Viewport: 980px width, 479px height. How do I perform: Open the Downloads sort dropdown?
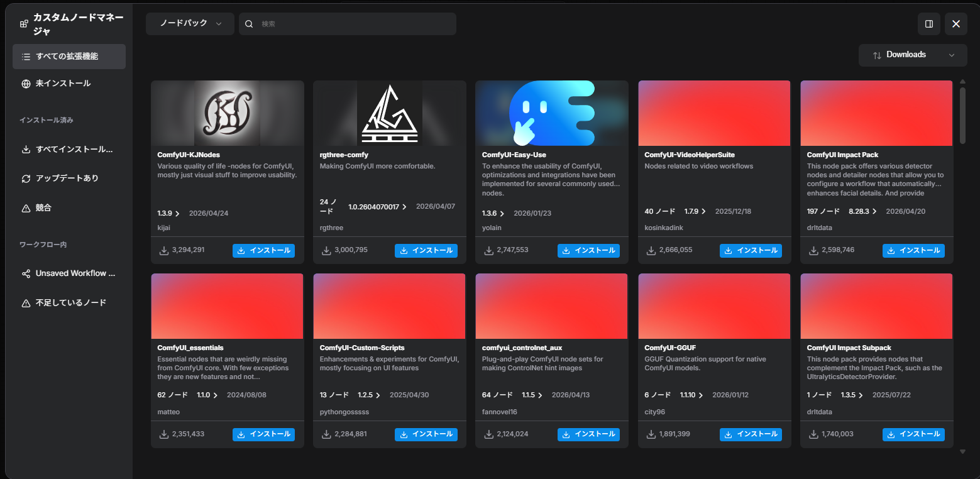(913, 55)
